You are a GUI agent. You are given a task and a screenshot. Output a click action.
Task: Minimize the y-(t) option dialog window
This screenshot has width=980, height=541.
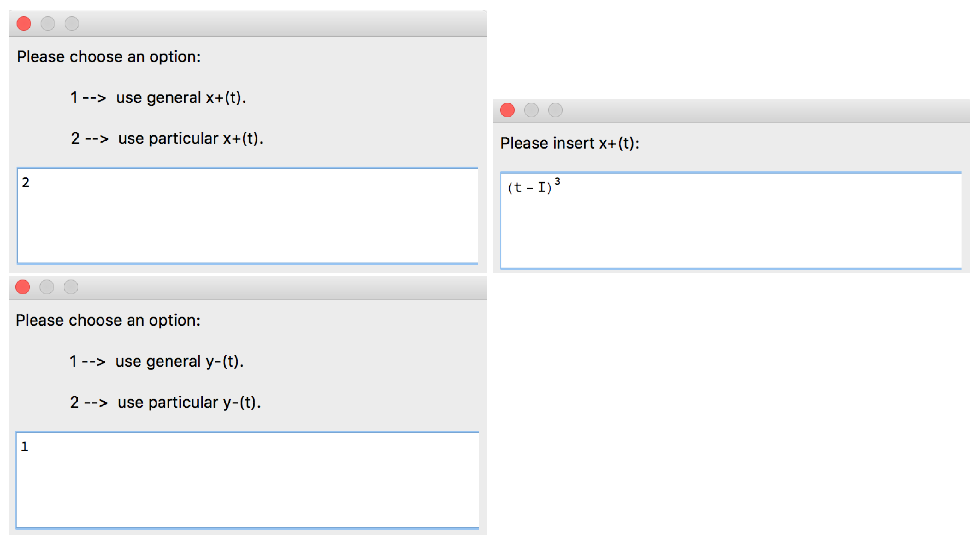pos(47,287)
